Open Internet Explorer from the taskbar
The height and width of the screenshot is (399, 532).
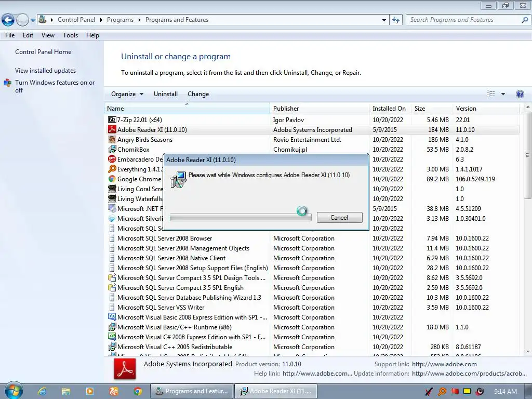(x=42, y=391)
